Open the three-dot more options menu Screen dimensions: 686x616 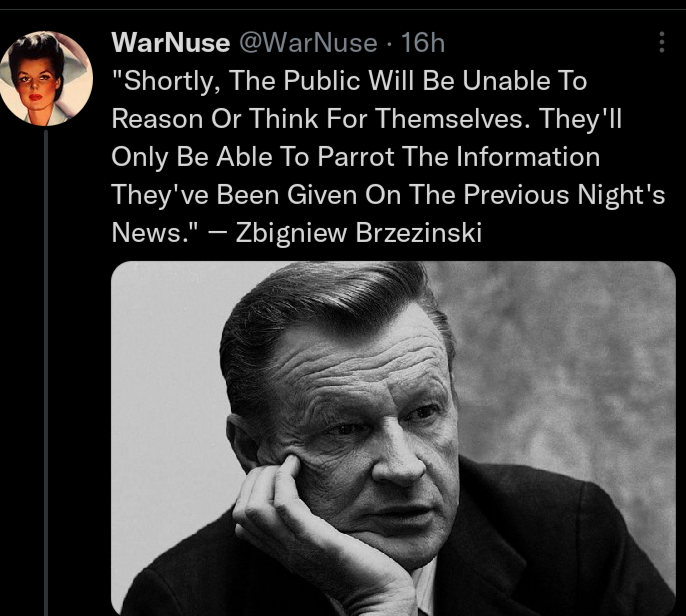tap(661, 42)
